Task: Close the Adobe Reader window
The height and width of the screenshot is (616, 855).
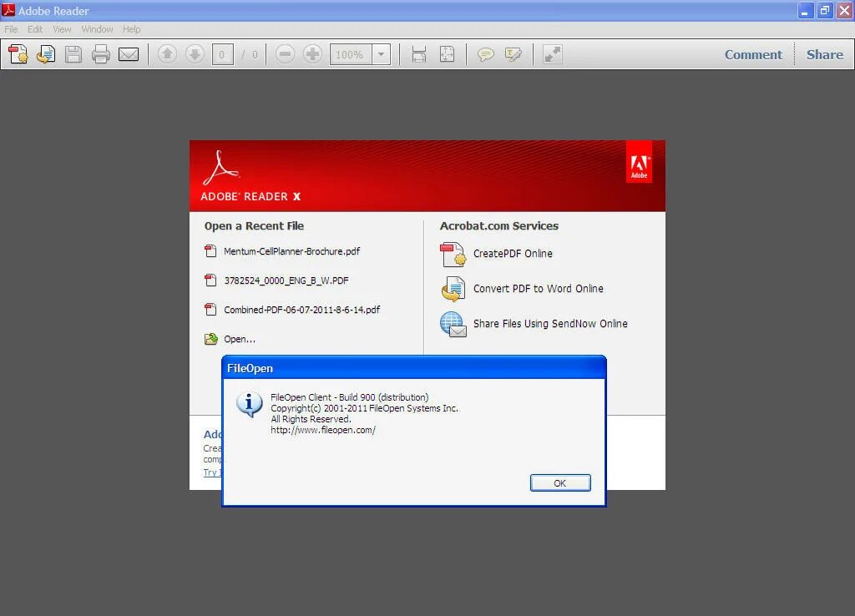Action: 844,10
